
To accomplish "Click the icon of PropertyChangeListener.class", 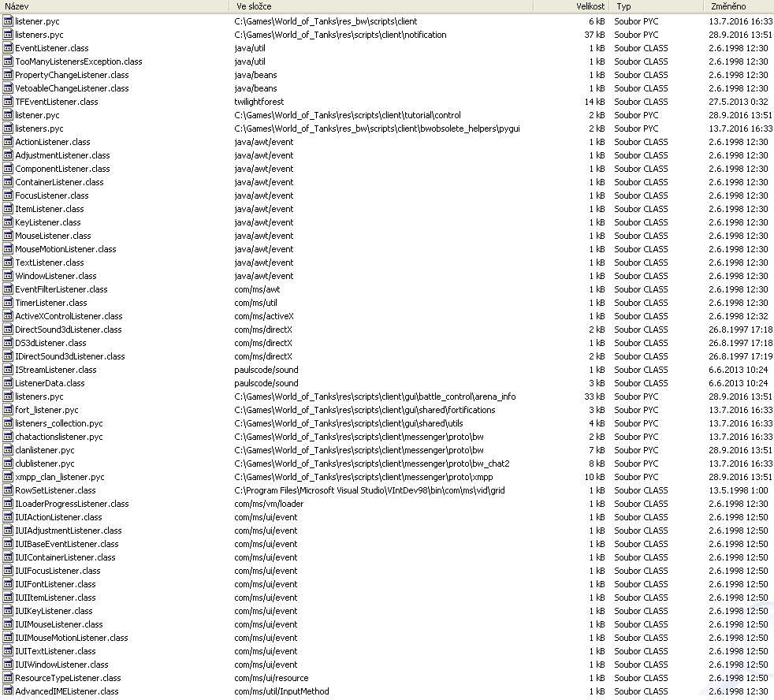I will click(7, 75).
